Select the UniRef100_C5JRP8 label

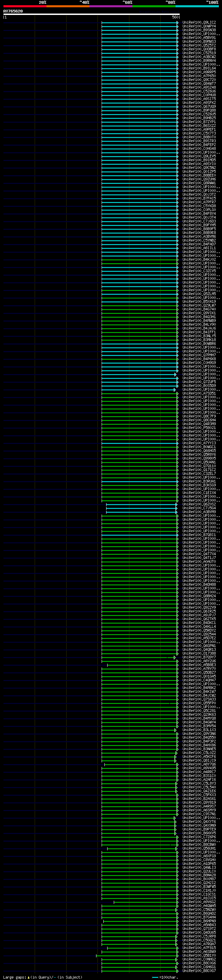tap(199, 936)
